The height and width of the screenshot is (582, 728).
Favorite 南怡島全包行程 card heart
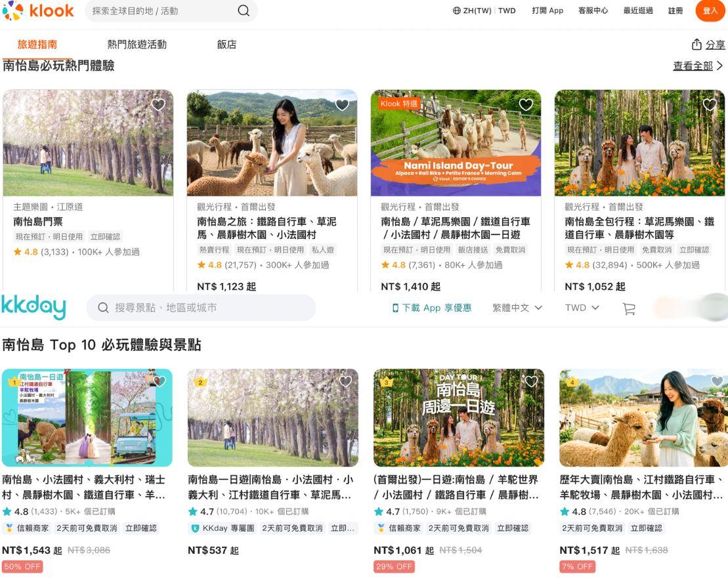(x=710, y=104)
